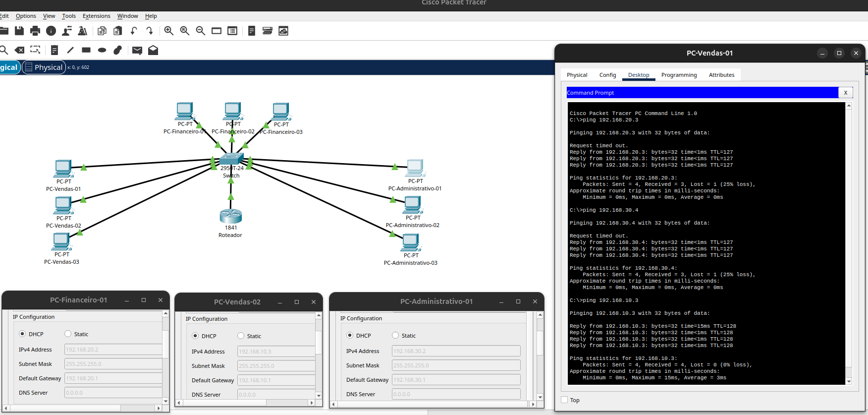Screen dimensions: 868x415
Task: Open the drawing palette rectangle icon
Action: click(x=217, y=31)
